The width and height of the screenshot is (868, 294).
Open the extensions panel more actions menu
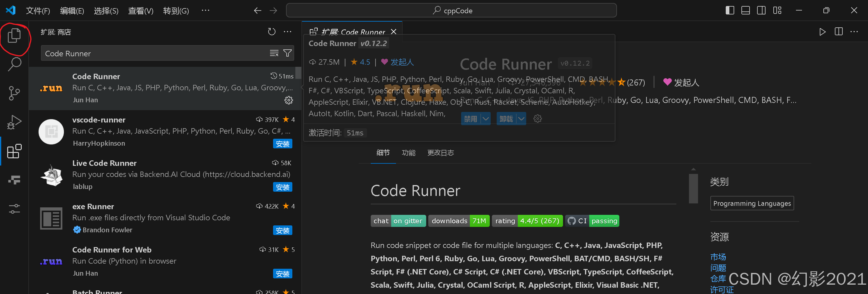pyautogui.click(x=288, y=32)
